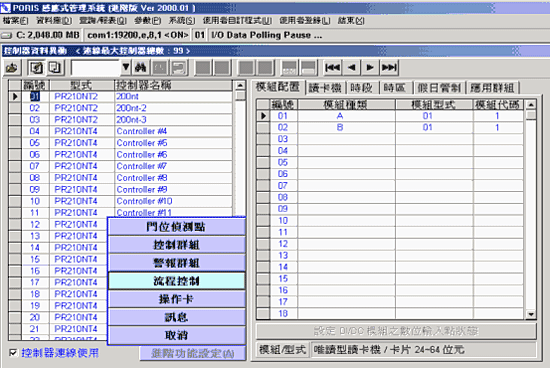
Task: Open the 使用者自訂程式(U) menu
Action: click(x=237, y=21)
